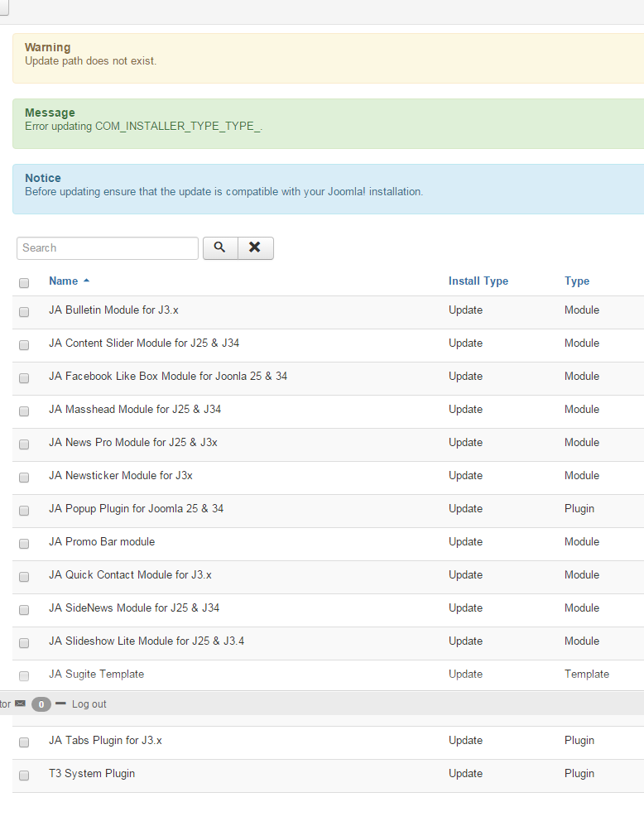Click Update cell in T3 System Plugin row

coord(465,773)
